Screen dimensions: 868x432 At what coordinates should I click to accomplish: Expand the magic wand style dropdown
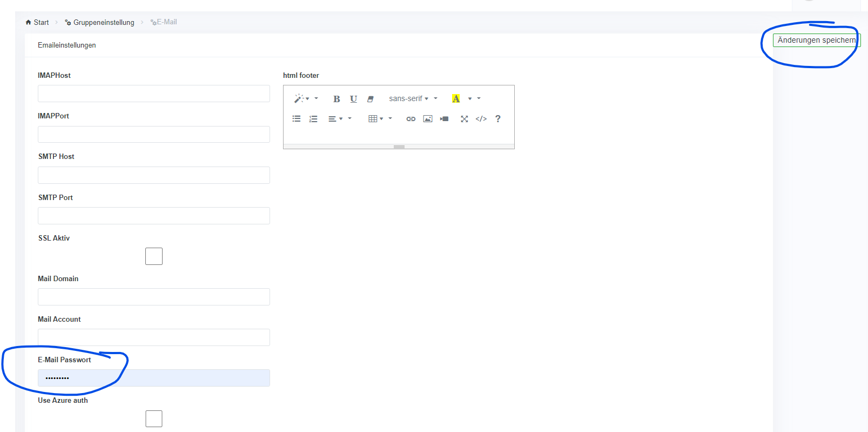click(x=301, y=99)
